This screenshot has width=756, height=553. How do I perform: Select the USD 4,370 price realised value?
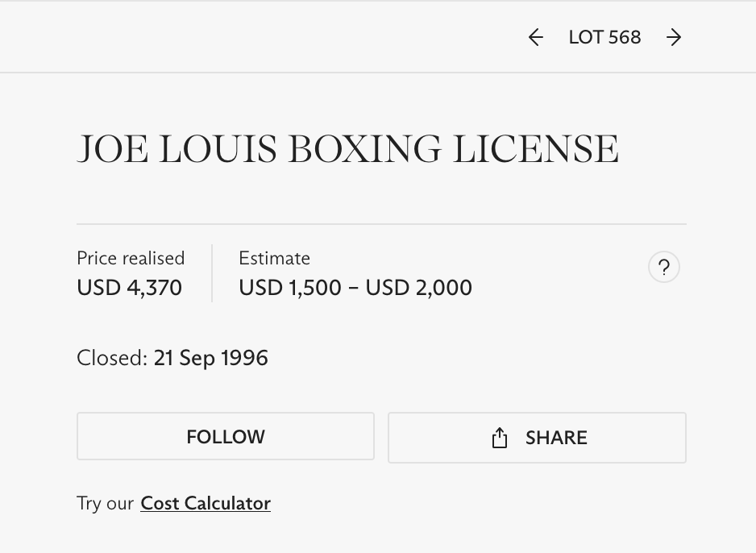pyautogui.click(x=129, y=288)
